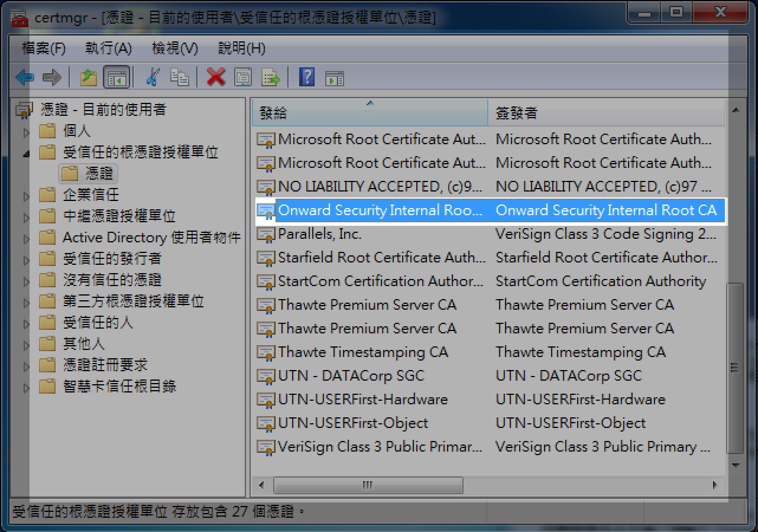
Task: Click the root certificate store icon in tree
Action: point(24,109)
